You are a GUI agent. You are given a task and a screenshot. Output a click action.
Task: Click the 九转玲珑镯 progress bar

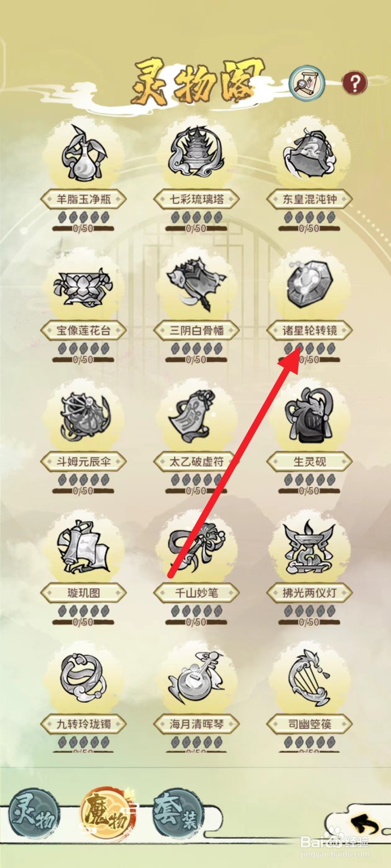[x=83, y=751]
